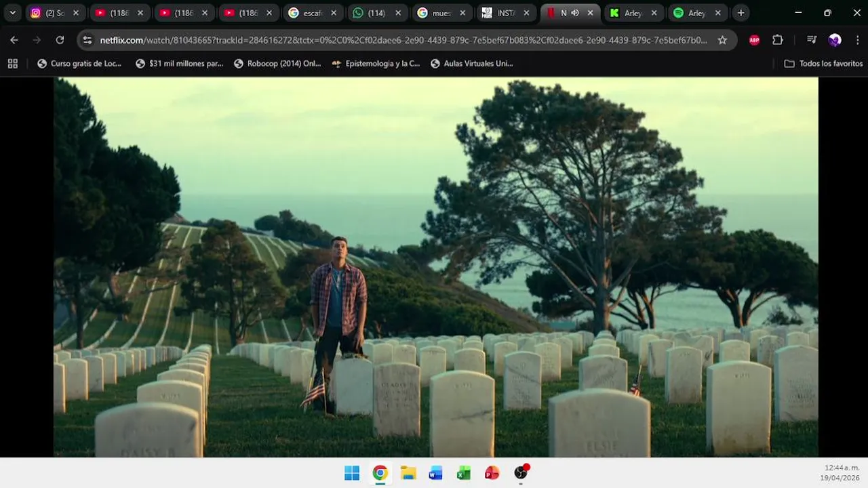Open "Epistemologia y la C..." bookmark

click(x=376, y=64)
